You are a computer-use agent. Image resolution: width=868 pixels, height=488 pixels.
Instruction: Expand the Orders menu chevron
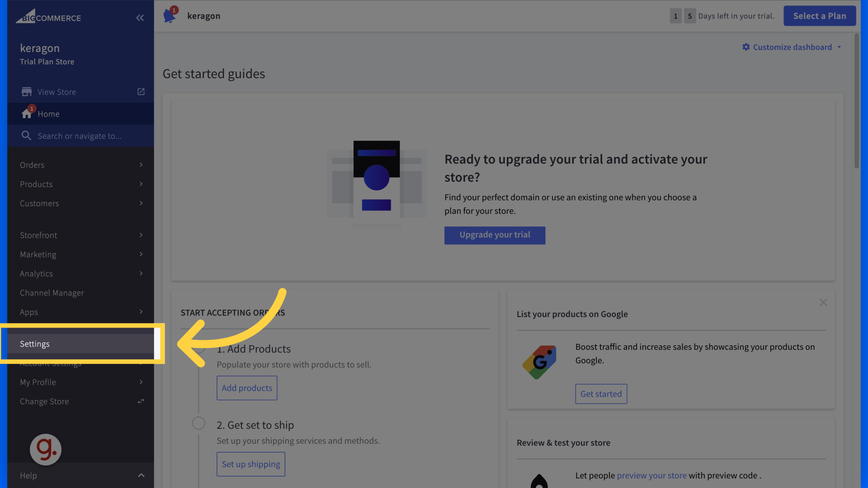pos(141,164)
